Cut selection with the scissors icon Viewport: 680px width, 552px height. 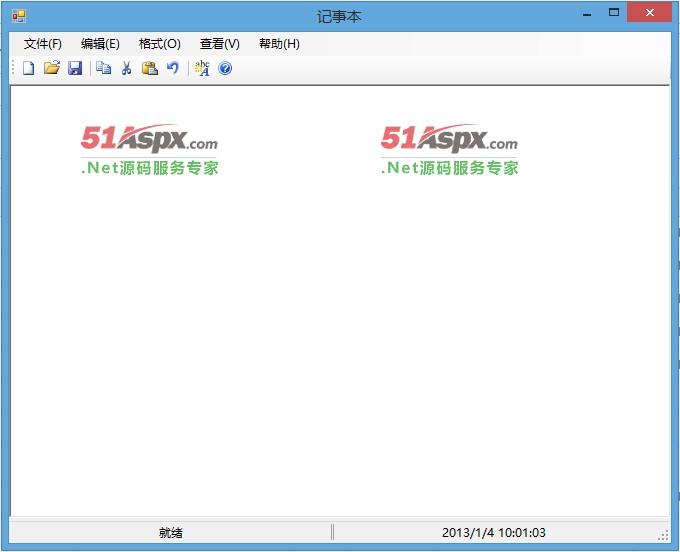click(126, 68)
